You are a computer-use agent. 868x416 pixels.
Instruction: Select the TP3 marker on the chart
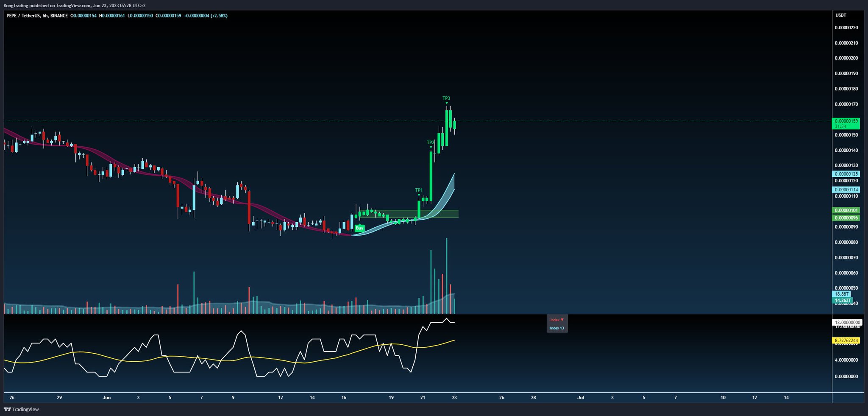(446, 98)
